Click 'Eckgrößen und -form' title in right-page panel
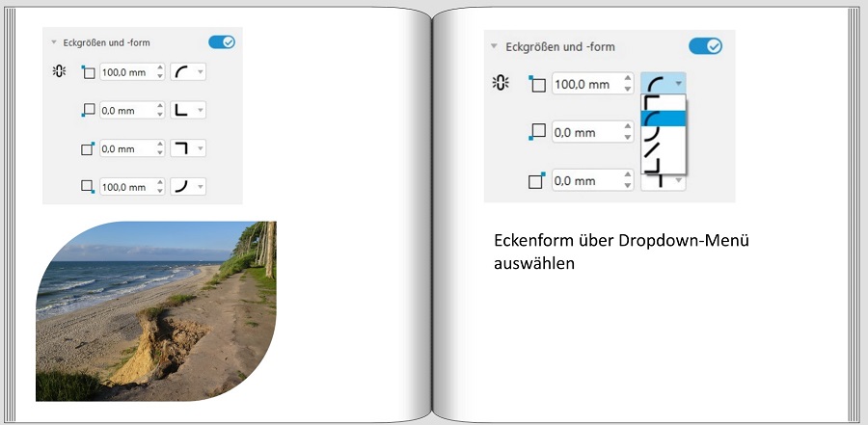Image resolution: width=868 pixels, height=425 pixels. (560, 47)
